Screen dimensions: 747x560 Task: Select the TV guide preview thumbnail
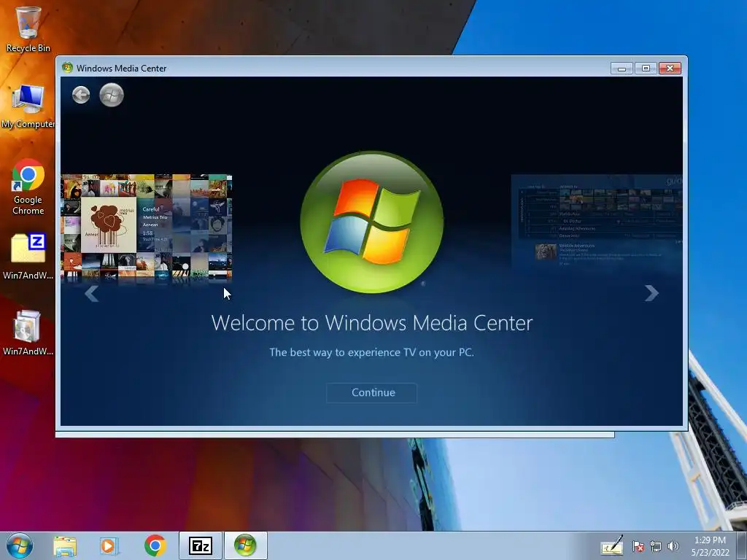(597, 223)
